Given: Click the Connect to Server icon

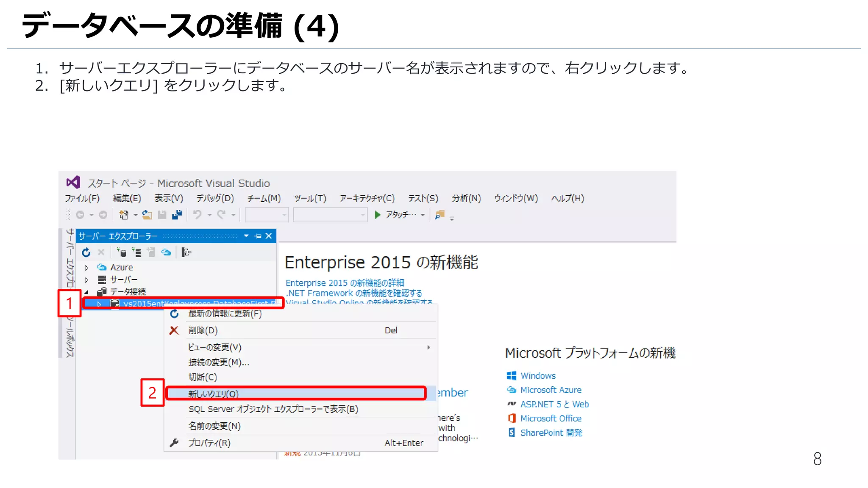Looking at the screenshot, I should click(136, 252).
